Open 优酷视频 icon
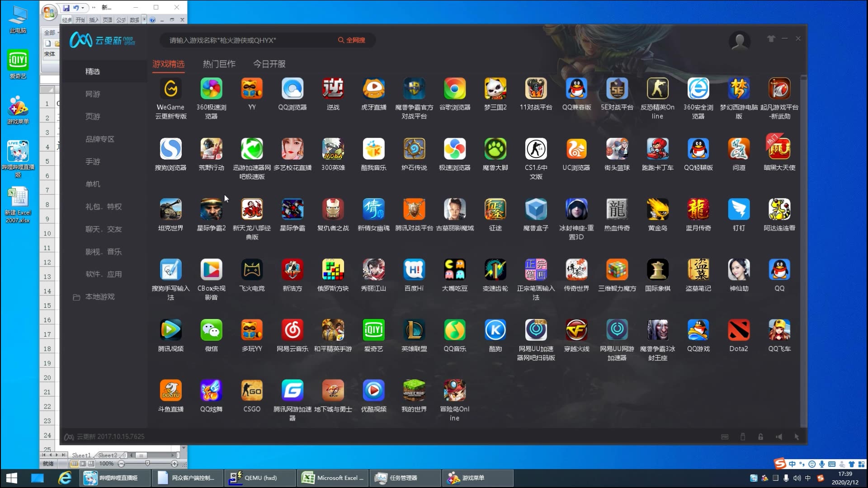 [373, 390]
